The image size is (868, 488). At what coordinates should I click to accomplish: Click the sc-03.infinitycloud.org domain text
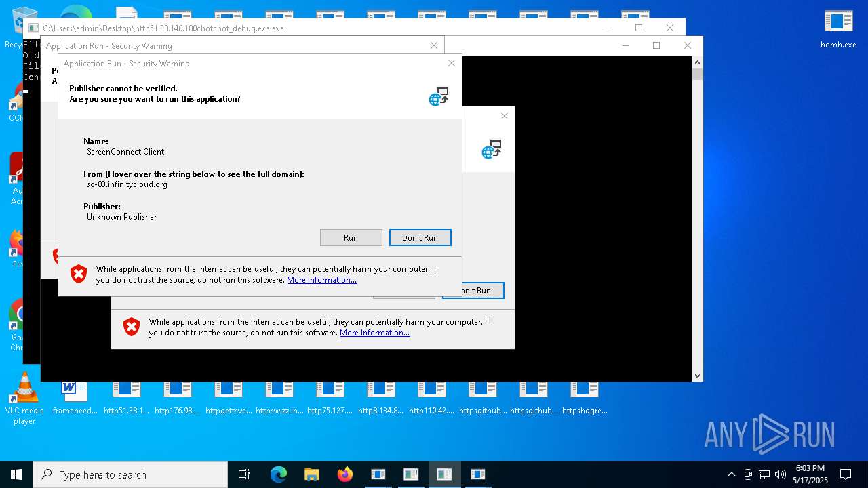click(127, 184)
